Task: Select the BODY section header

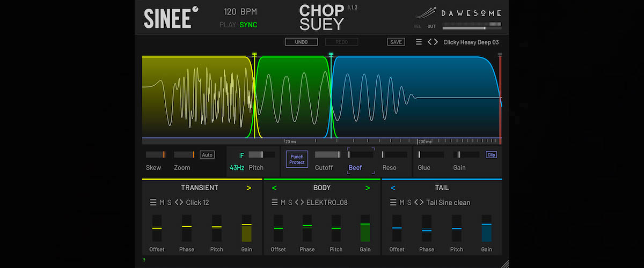Action: (322, 188)
